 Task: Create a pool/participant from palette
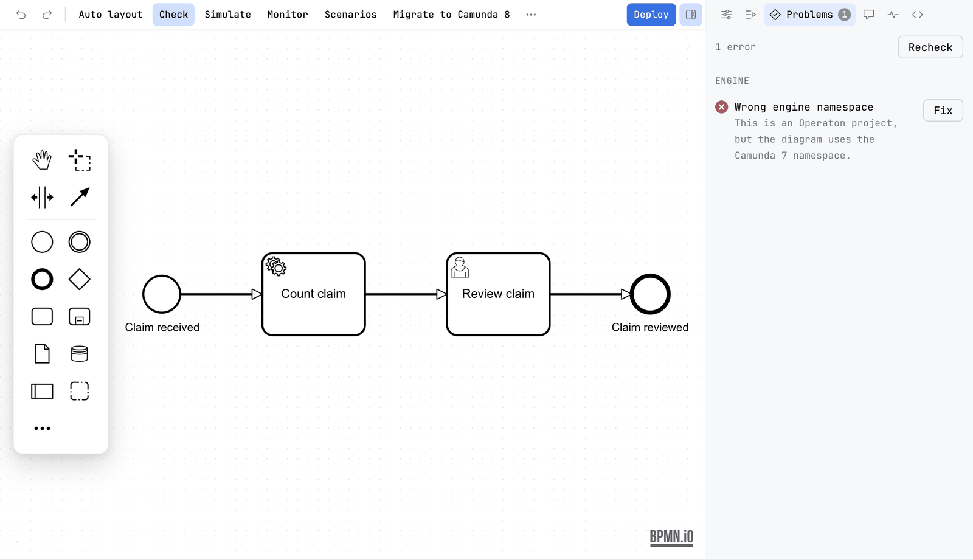[x=42, y=391]
